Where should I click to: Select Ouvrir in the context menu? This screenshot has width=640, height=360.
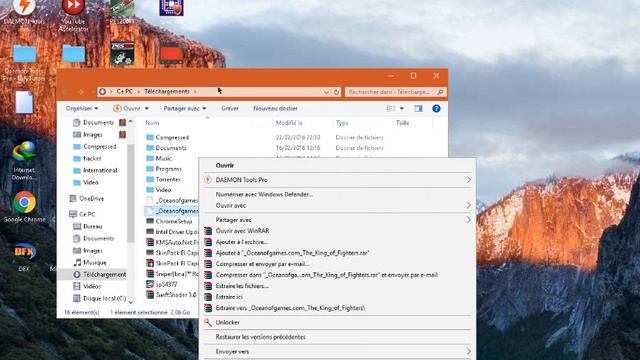click(x=225, y=165)
